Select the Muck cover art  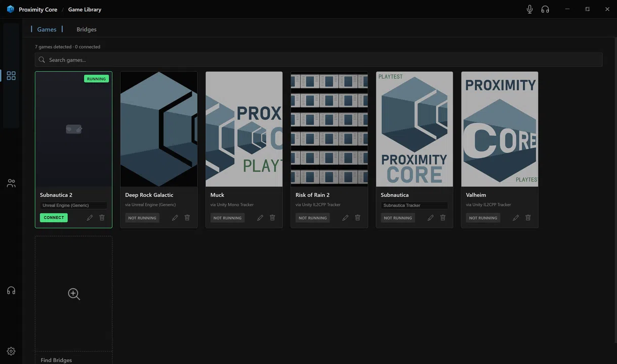[x=244, y=129]
